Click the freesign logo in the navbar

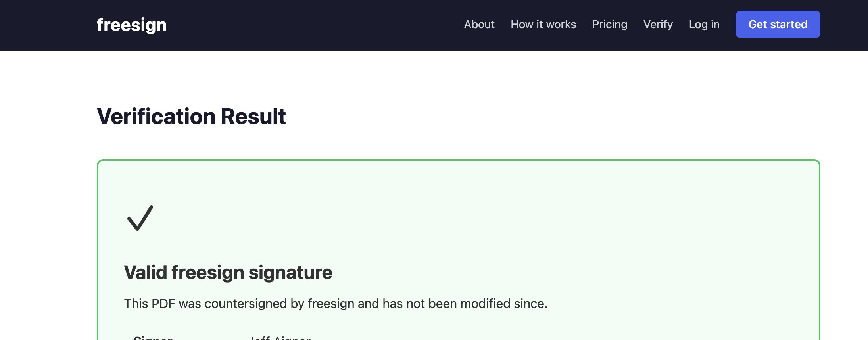click(132, 25)
